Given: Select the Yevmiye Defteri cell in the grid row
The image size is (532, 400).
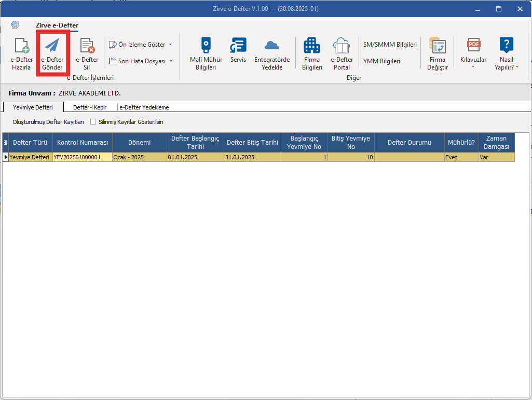Looking at the screenshot, I should (31, 157).
